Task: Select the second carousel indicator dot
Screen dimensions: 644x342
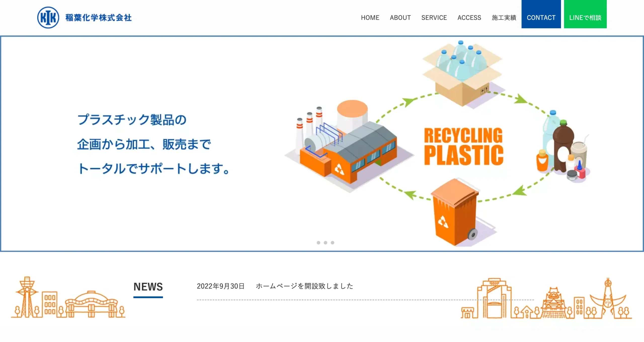Action: click(326, 243)
